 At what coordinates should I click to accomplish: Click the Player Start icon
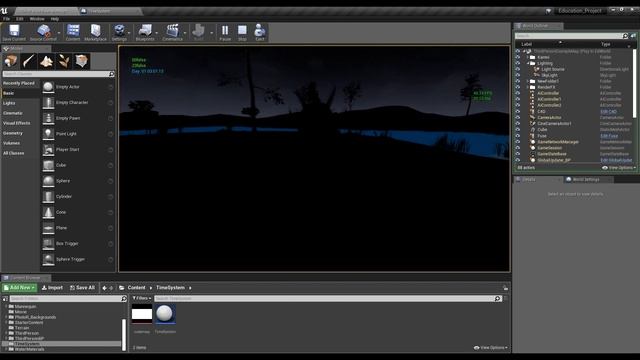point(48,150)
